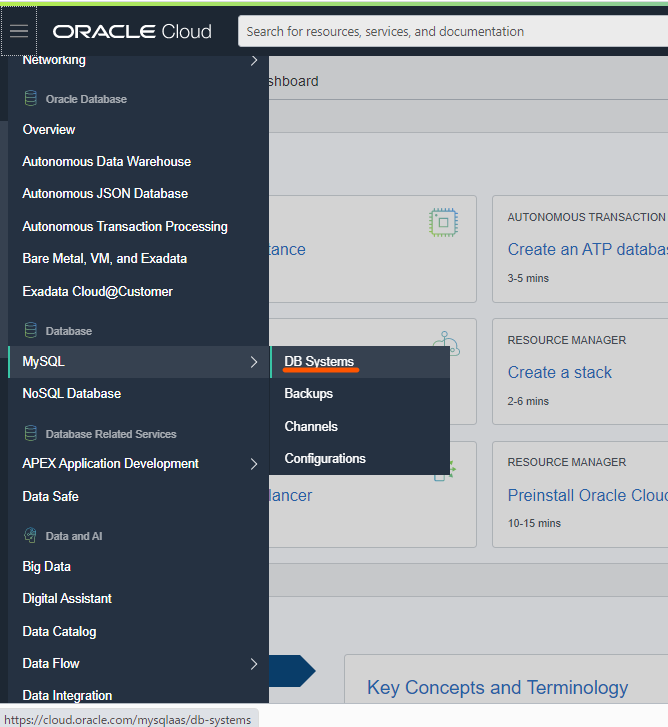Click the 3-5 mins text
This screenshot has height=727, width=668.
pos(528,278)
